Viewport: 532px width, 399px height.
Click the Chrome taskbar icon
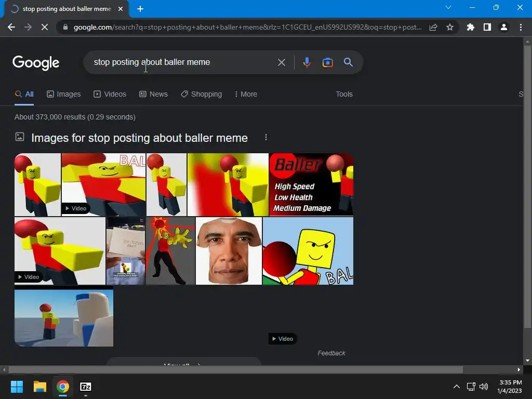coord(63,387)
